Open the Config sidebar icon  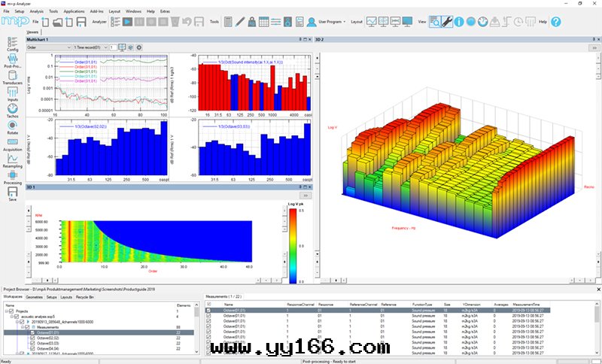pos(12,41)
